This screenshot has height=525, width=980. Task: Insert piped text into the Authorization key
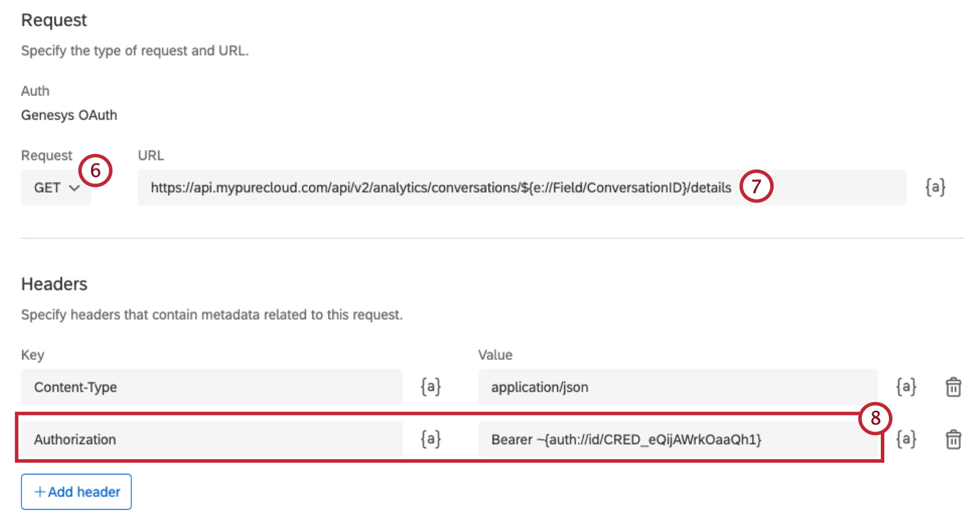pyautogui.click(x=429, y=440)
